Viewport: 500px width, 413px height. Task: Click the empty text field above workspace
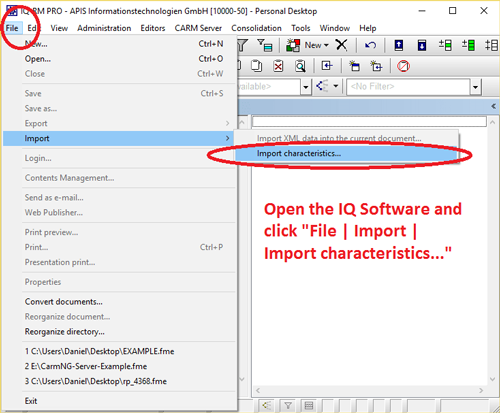(x=369, y=122)
